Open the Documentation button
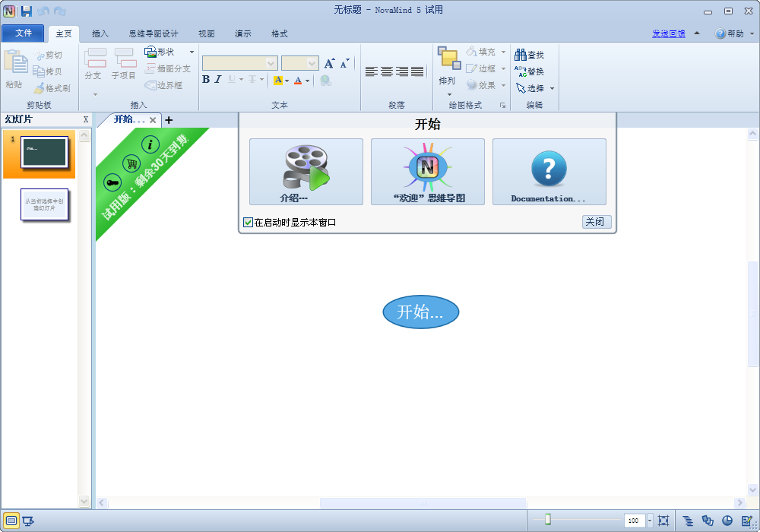The image size is (760, 532). pyautogui.click(x=549, y=172)
